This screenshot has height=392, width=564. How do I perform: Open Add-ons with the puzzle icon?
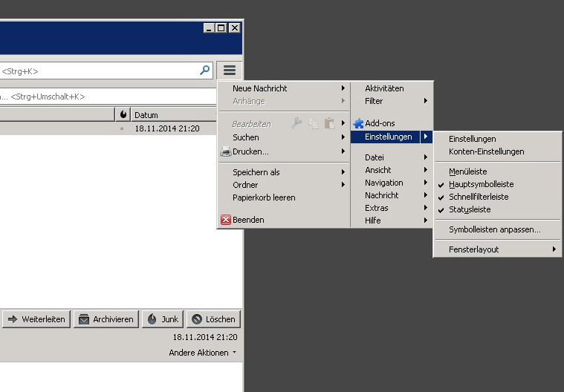point(359,123)
